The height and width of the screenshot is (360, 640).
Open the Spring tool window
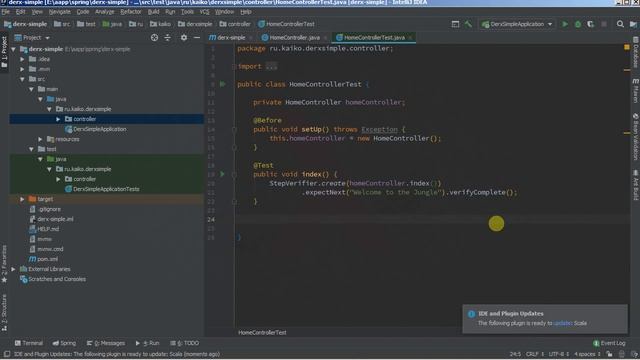64,343
